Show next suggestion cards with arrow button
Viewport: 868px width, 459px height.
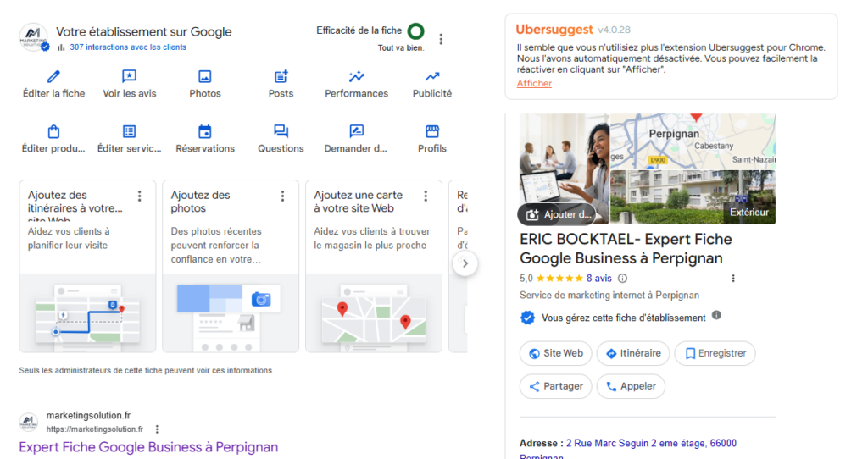click(465, 263)
